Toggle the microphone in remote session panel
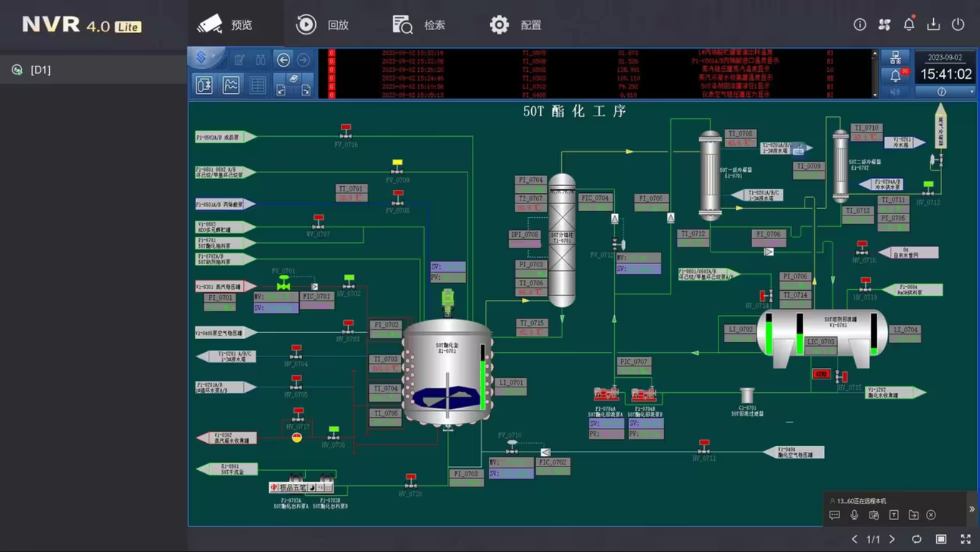The height and width of the screenshot is (552, 980). coord(854,515)
